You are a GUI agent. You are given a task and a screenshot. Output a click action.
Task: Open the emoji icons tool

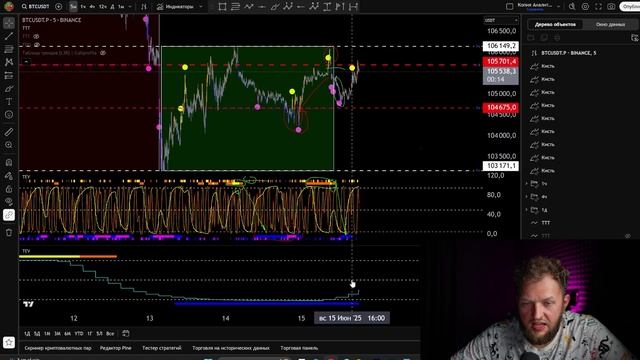click(x=9, y=115)
